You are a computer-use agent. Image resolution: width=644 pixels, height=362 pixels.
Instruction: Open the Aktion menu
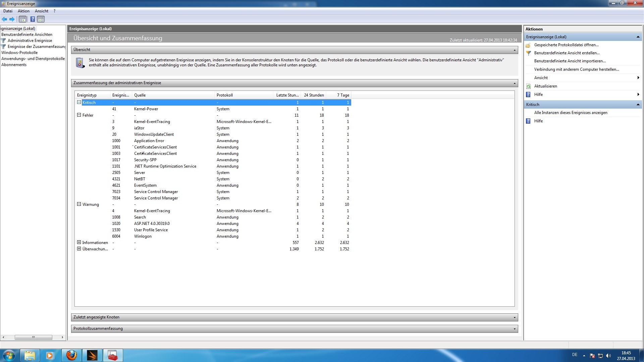pos(23,11)
